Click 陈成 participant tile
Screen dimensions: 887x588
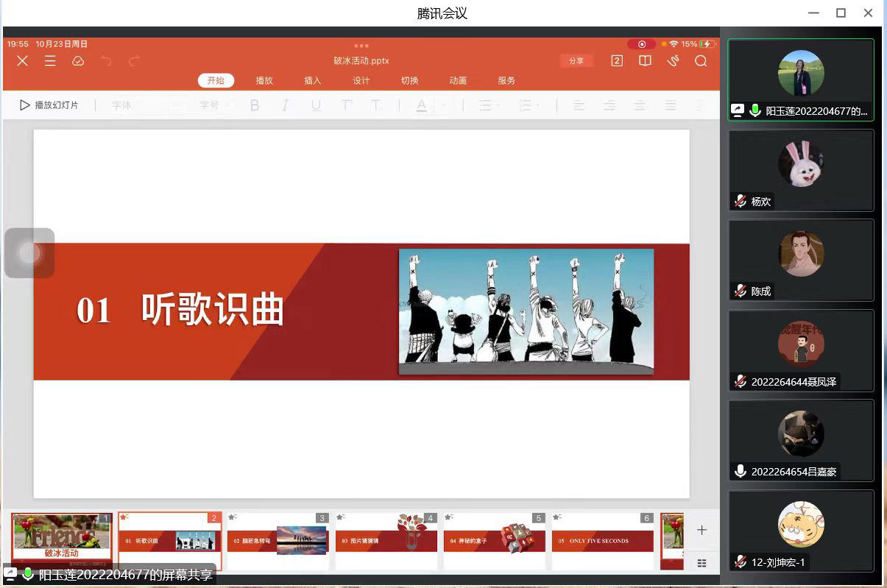(801, 260)
